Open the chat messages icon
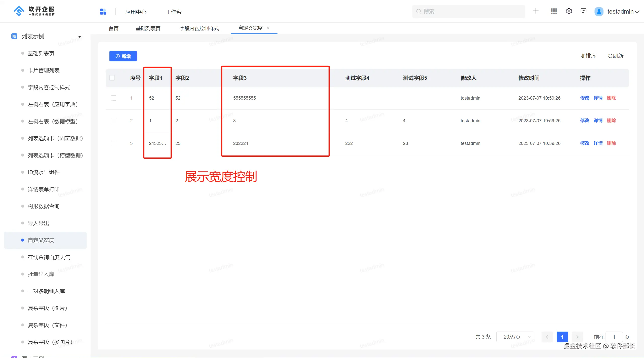The height and width of the screenshot is (358, 644). [x=583, y=11]
